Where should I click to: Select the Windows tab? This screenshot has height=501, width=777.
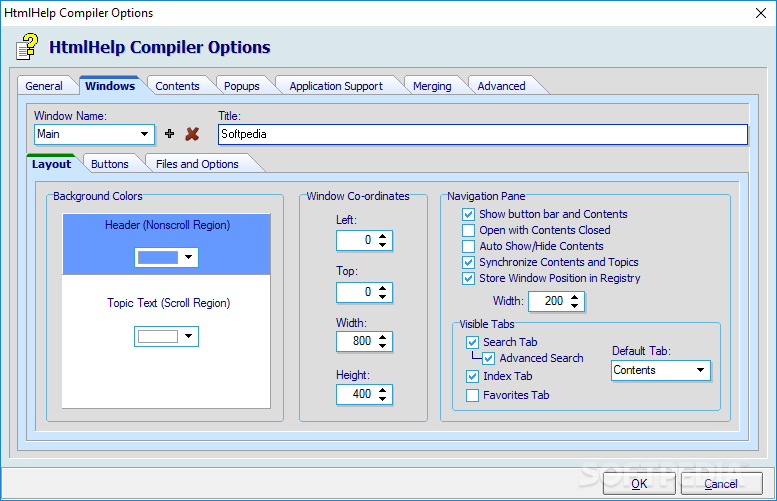pos(110,86)
